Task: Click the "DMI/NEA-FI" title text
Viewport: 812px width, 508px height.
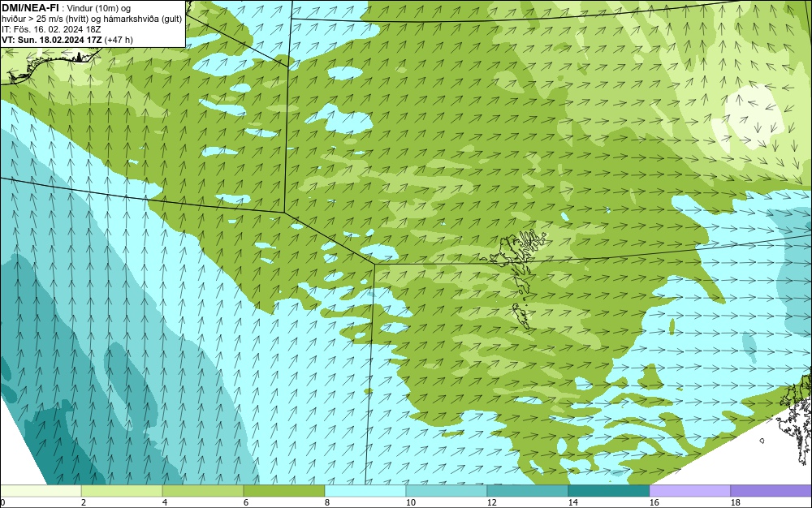Action: click(x=30, y=7)
